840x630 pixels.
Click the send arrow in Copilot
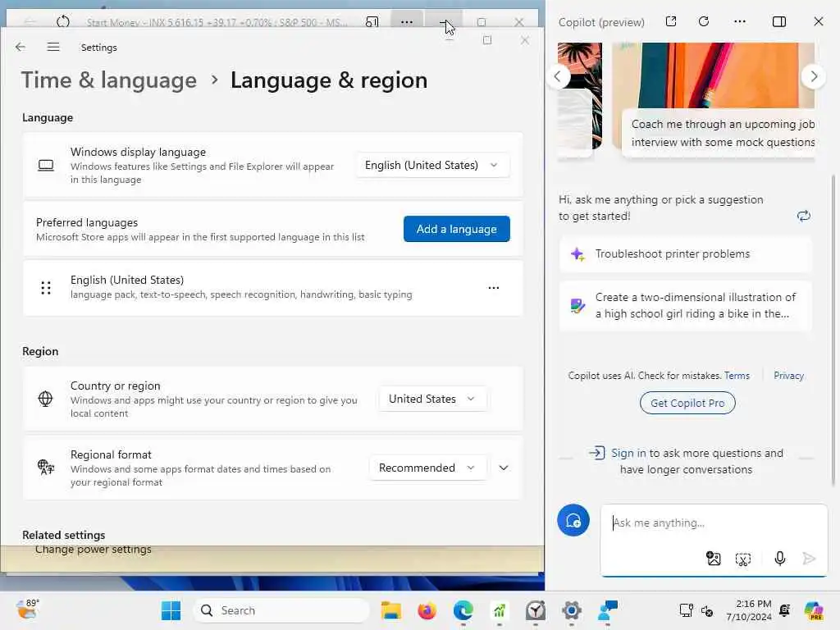(809, 559)
